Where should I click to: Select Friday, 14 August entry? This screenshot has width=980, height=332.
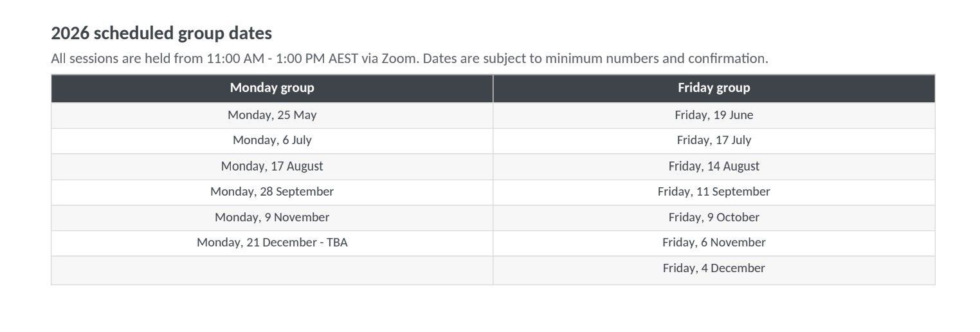click(x=714, y=166)
